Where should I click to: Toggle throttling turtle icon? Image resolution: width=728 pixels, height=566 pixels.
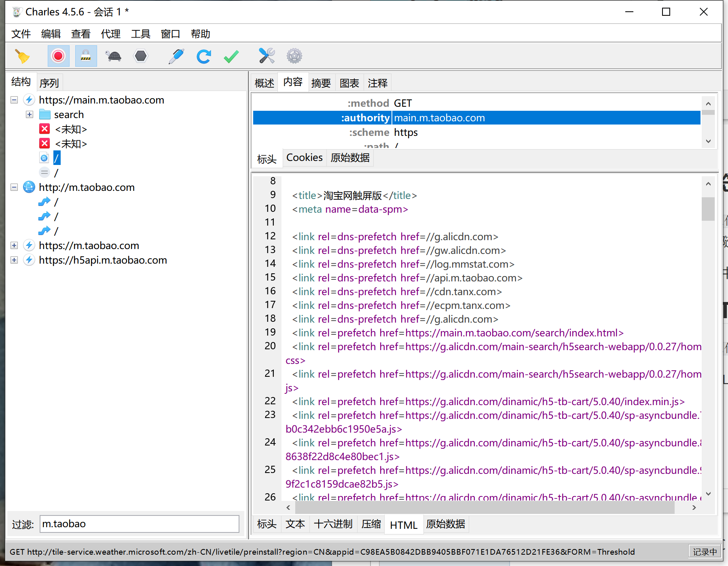pyautogui.click(x=114, y=56)
